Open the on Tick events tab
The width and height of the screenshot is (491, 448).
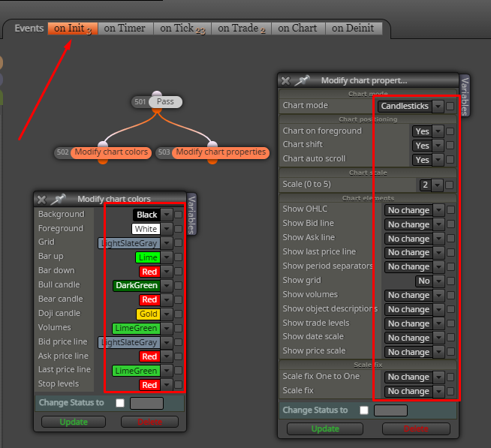[x=182, y=29]
